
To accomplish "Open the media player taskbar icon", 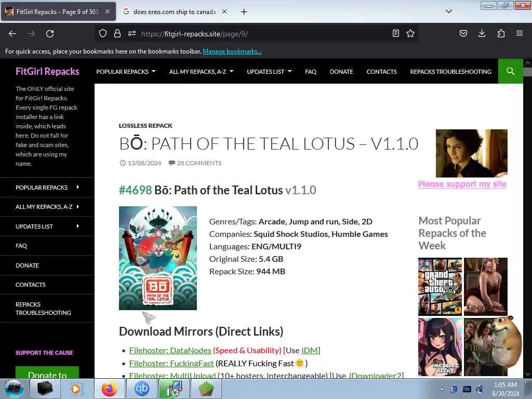I will [x=76, y=389].
